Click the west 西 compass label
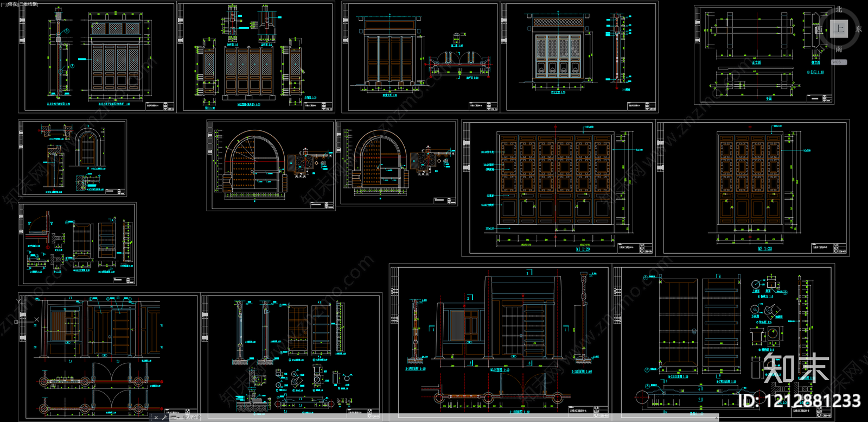The width and height of the screenshot is (868, 422). 819,29
